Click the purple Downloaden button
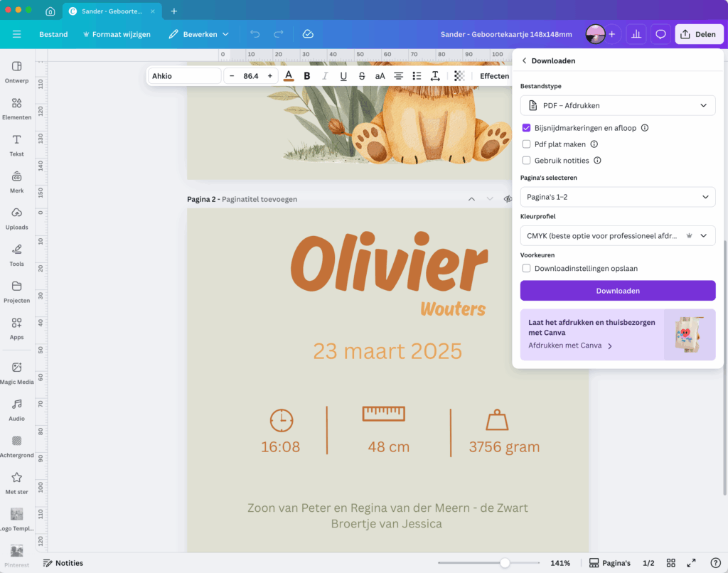 (x=617, y=291)
